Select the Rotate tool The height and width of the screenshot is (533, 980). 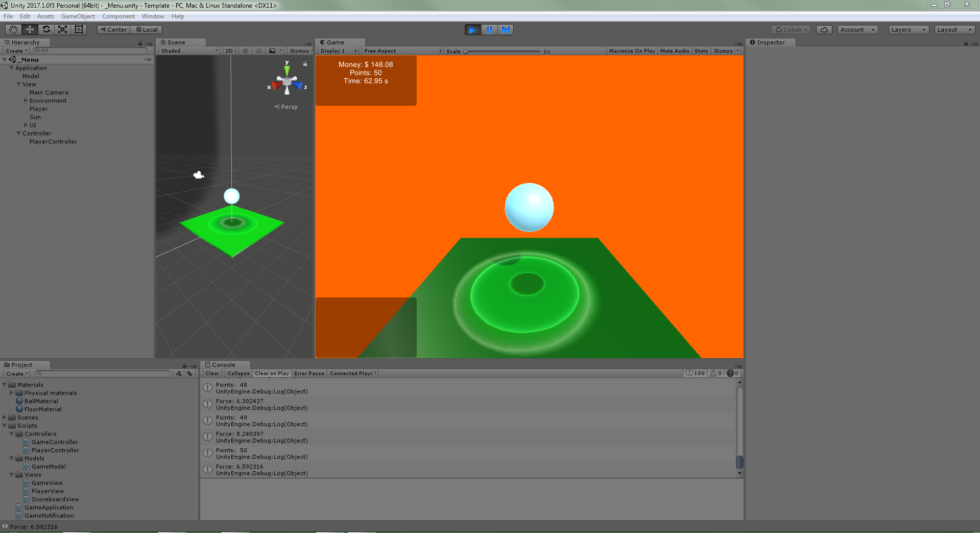tap(46, 30)
